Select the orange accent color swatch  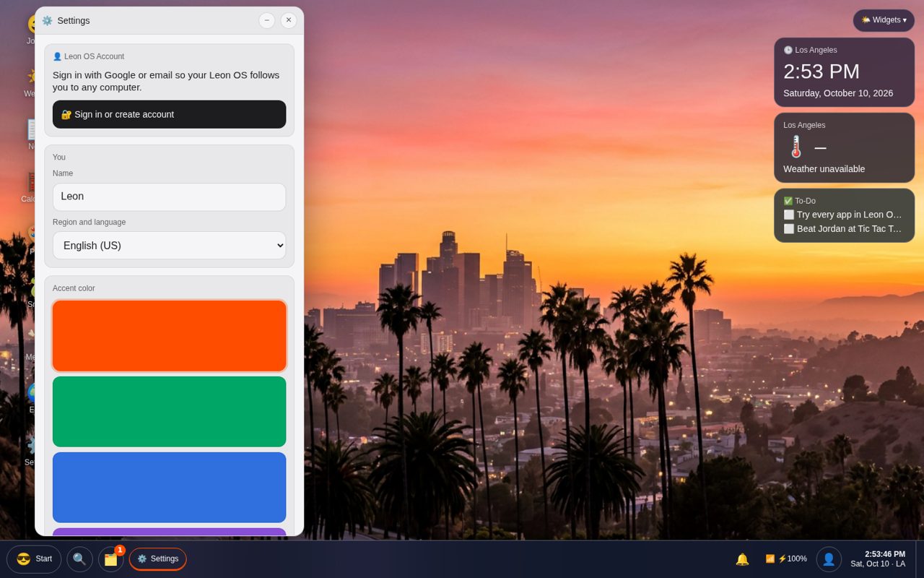click(170, 336)
